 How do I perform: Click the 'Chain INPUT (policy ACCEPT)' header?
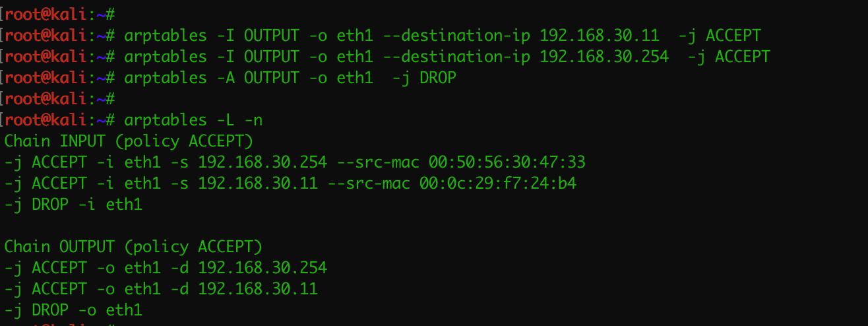tap(129, 141)
